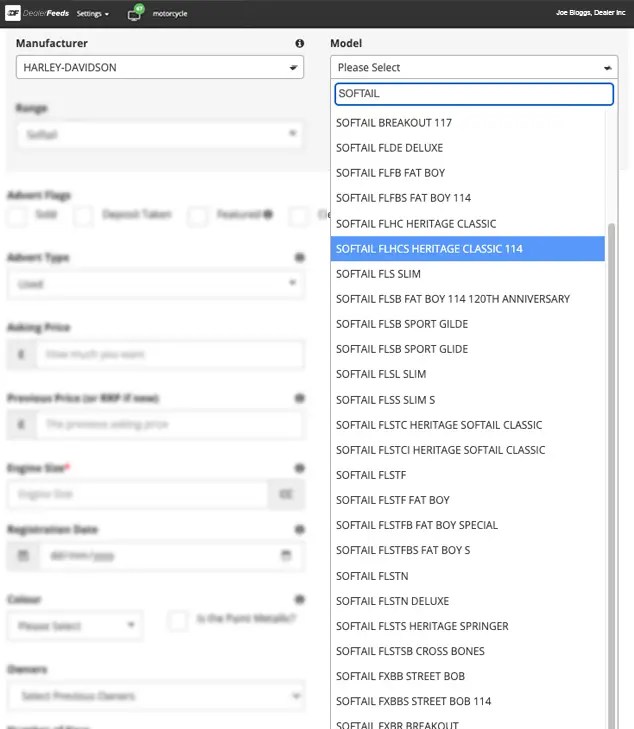Click the Engine Size help icon

[299, 468]
